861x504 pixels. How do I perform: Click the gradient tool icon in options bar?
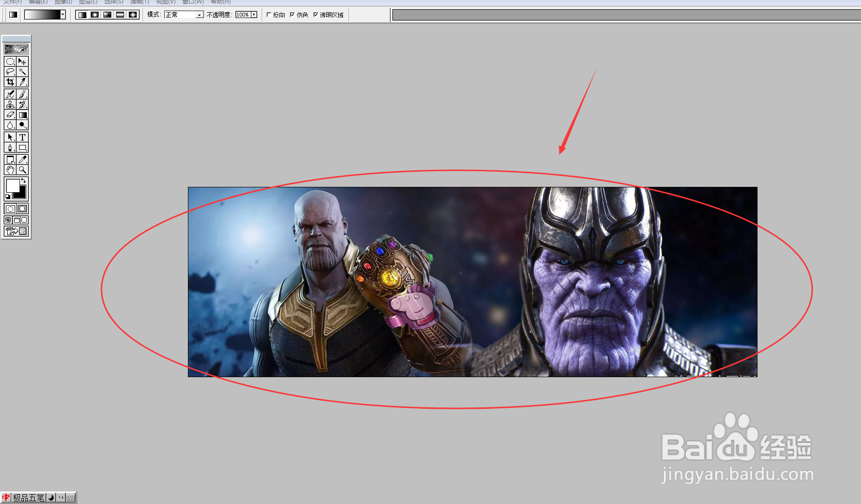tap(13, 15)
